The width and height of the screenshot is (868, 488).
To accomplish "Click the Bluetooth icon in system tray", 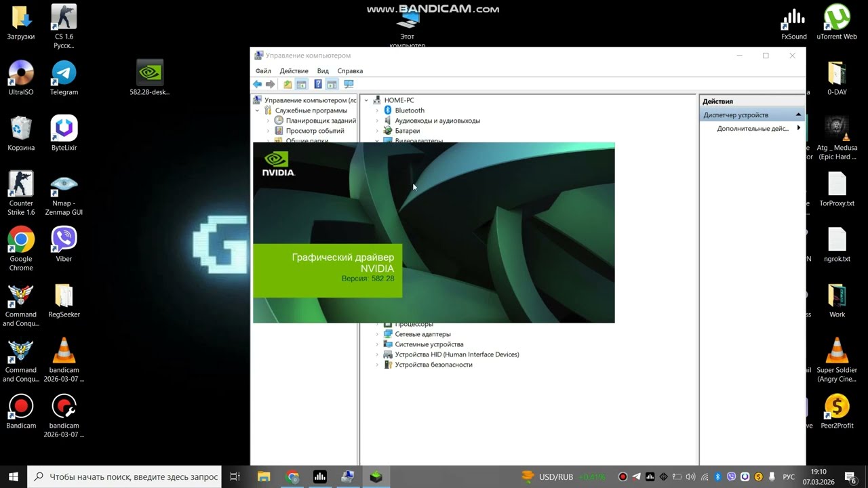I will pyautogui.click(x=717, y=477).
